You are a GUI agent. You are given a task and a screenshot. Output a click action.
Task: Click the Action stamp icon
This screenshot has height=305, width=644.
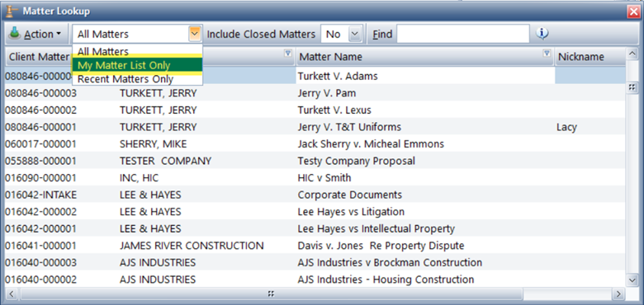15,34
